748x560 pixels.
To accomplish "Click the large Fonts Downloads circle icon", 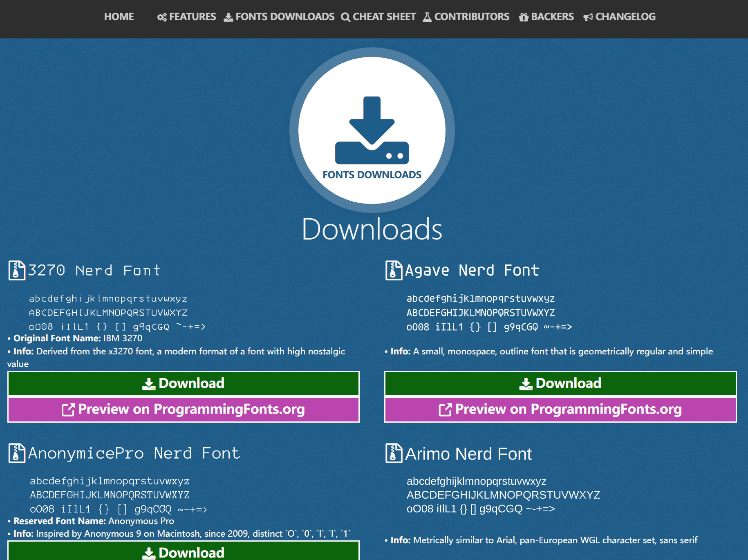I will (x=372, y=130).
